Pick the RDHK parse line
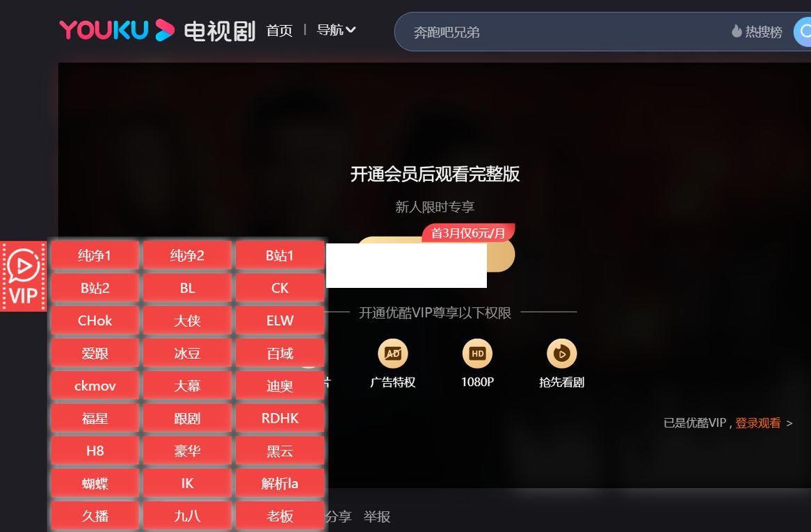Screen dimensions: 811x532 click(x=280, y=418)
